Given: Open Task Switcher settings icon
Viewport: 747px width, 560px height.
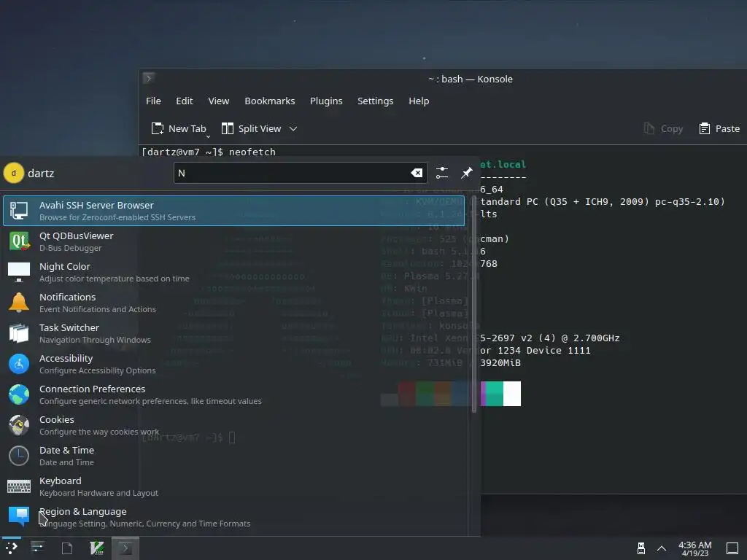Looking at the screenshot, I should (x=19, y=333).
